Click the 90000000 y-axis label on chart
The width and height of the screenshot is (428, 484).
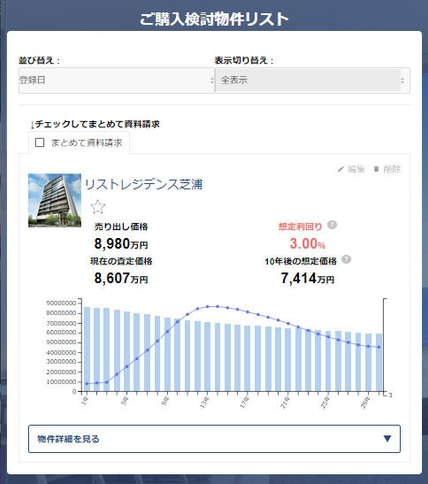(x=61, y=303)
